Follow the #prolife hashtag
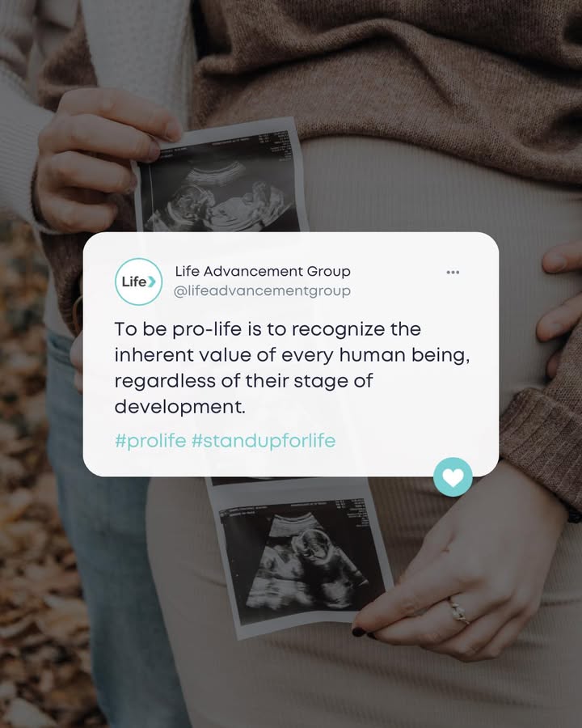The height and width of the screenshot is (728, 582). (150, 441)
